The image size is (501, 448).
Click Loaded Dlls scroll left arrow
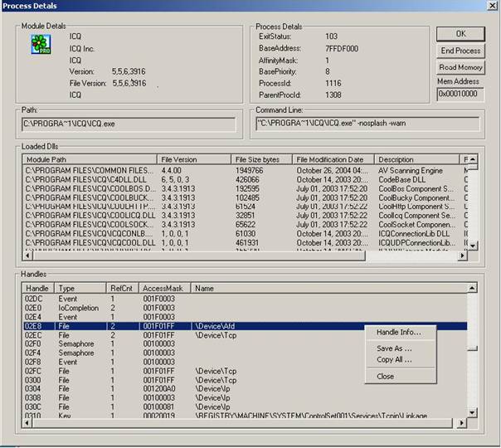tap(28, 256)
